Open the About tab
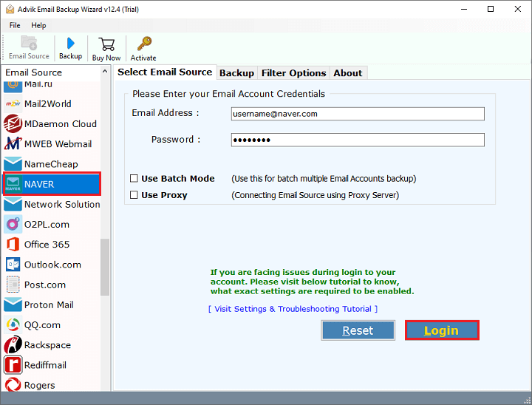532x405 pixels. pyautogui.click(x=348, y=73)
